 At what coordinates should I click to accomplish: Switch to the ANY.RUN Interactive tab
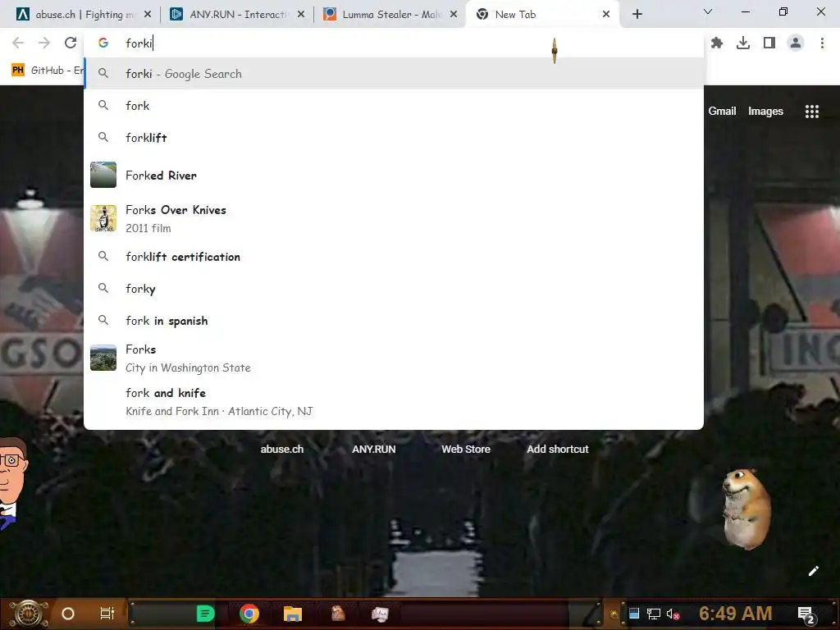tap(235, 15)
